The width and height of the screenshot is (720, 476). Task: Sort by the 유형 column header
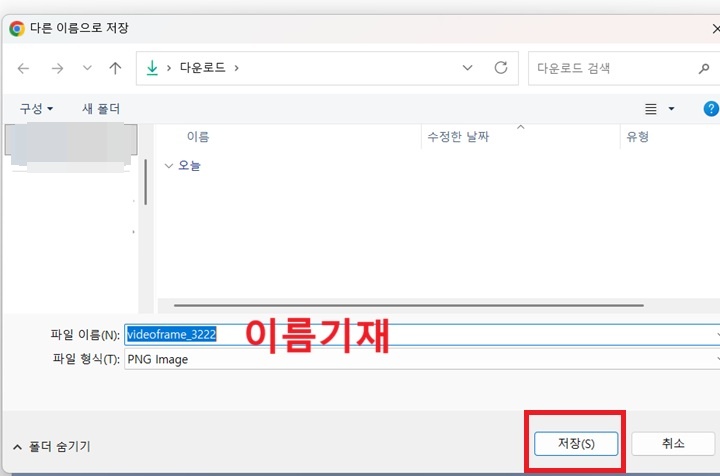[x=638, y=137]
